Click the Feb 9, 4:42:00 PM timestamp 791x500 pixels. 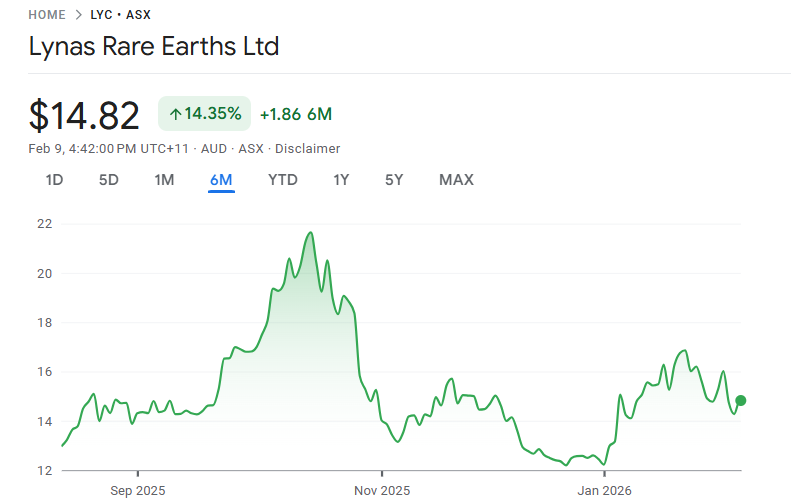click(x=108, y=149)
